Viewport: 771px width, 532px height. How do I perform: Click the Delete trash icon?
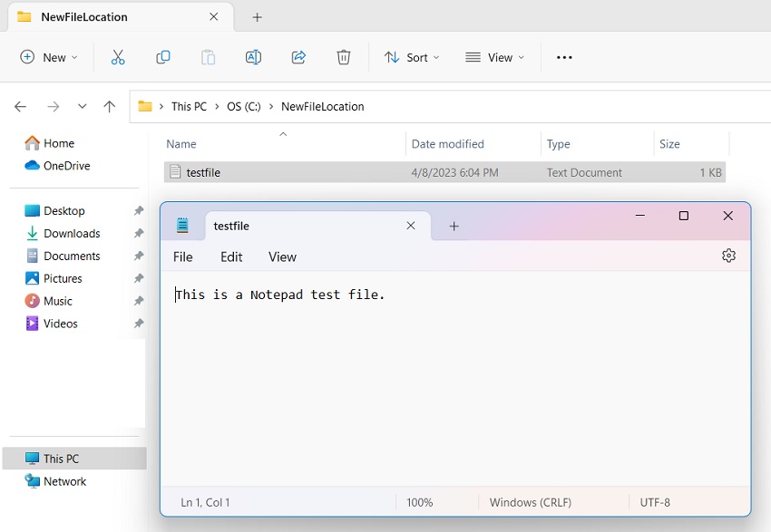pos(344,56)
